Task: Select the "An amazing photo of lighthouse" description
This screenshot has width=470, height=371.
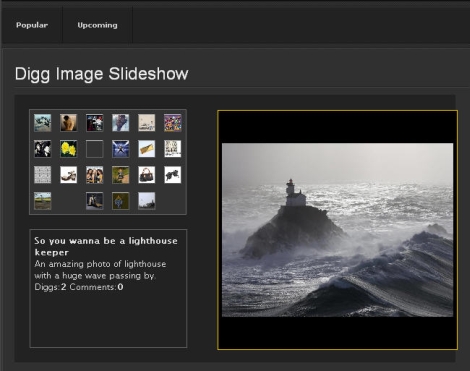Action: coord(100,270)
